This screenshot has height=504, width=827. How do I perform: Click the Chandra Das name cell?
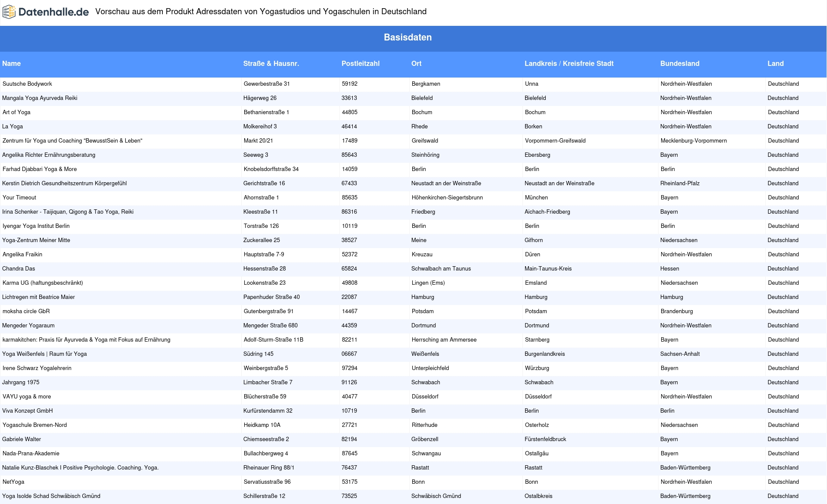19,268
